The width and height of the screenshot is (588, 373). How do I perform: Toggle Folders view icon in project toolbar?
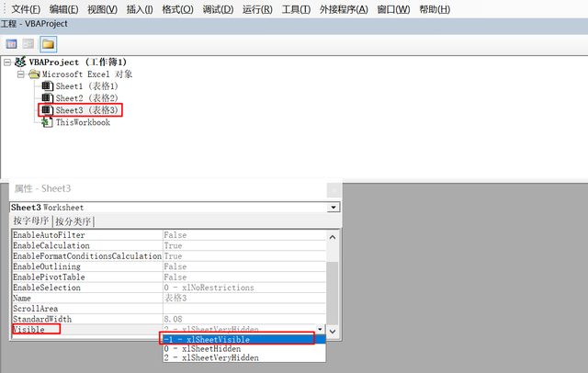[x=48, y=44]
